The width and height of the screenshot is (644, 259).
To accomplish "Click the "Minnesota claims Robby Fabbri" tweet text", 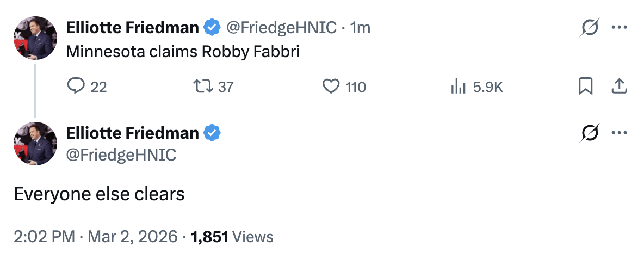I will tap(183, 52).
